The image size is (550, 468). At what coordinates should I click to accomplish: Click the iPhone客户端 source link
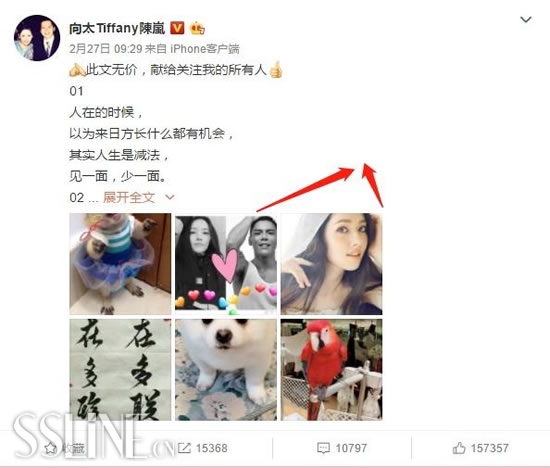(205, 48)
